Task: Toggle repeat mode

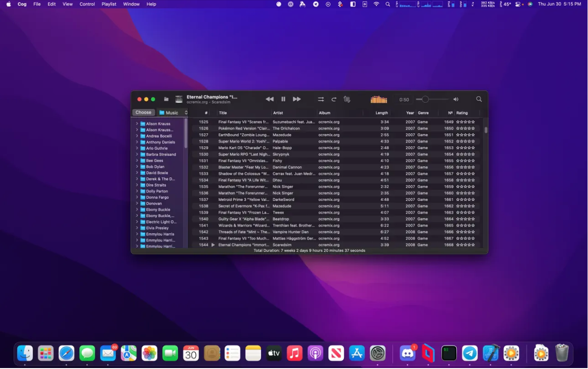Action: pos(334,99)
